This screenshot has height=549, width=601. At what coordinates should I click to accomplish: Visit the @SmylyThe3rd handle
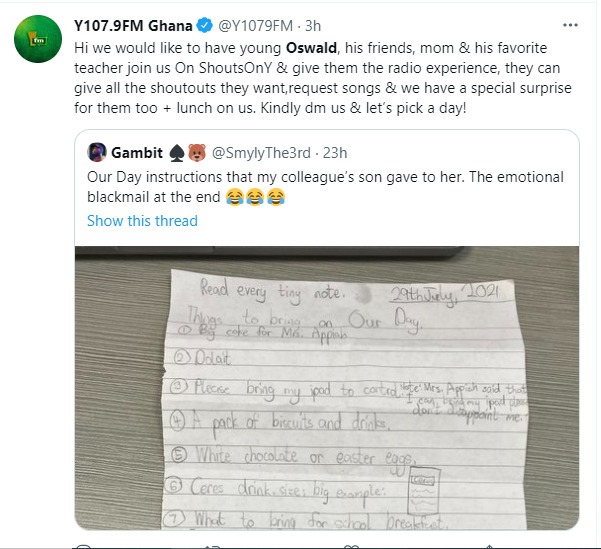pos(263,152)
